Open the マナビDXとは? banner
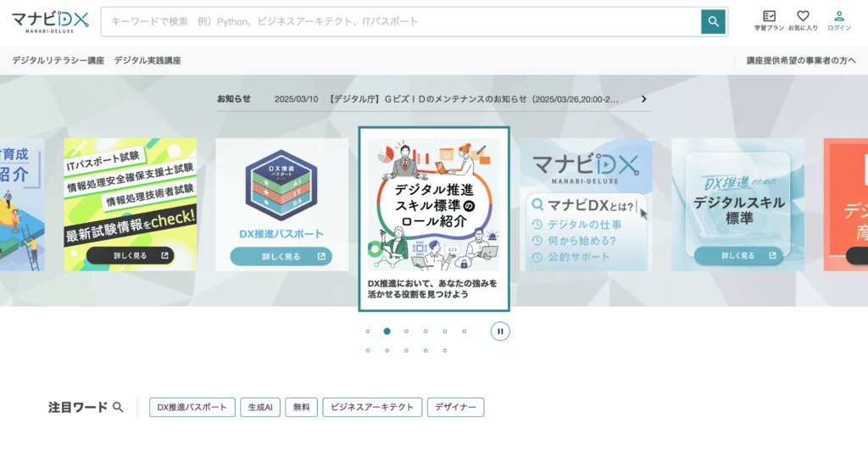 click(x=586, y=205)
